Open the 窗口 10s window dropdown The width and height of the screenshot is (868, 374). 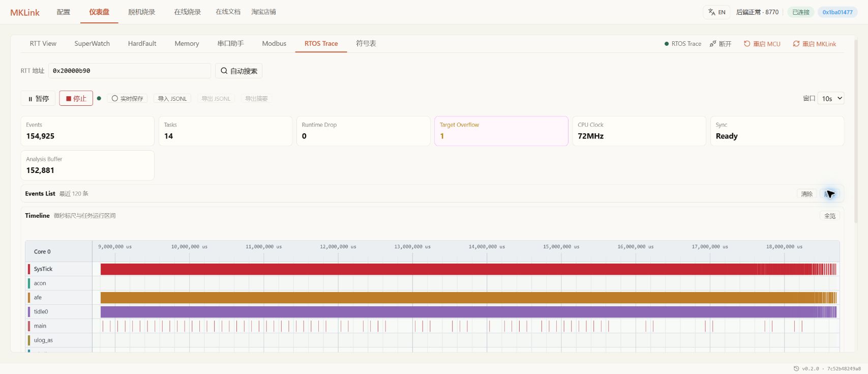click(832, 98)
